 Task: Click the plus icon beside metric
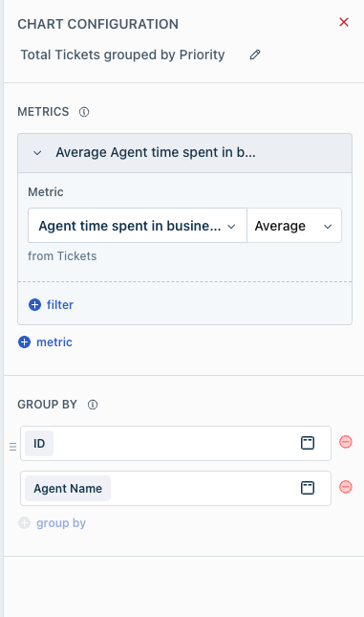point(25,342)
